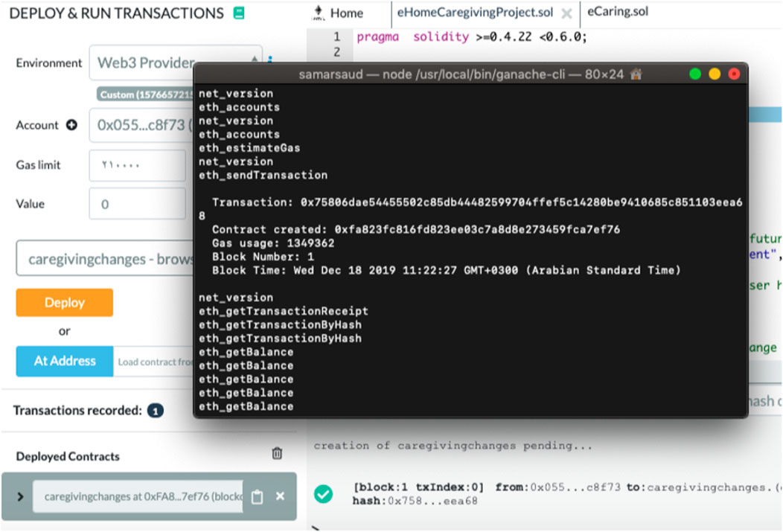Click the Value input field
The image size is (783, 532).
pos(138,204)
